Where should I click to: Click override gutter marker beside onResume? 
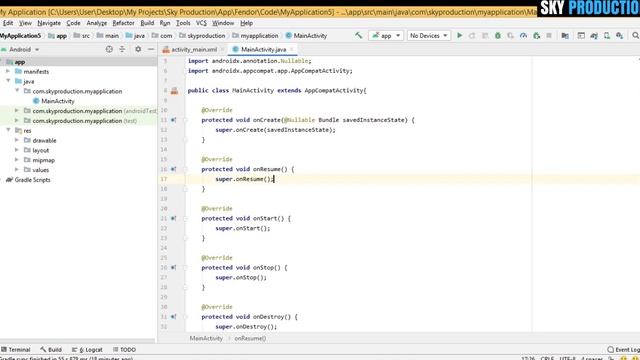[x=173, y=169]
